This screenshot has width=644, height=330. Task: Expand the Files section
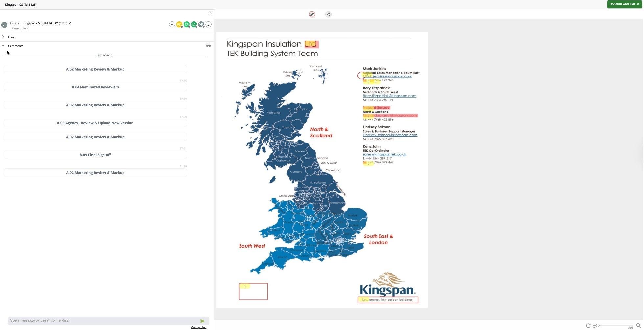pyautogui.click(x=3, y=37)
